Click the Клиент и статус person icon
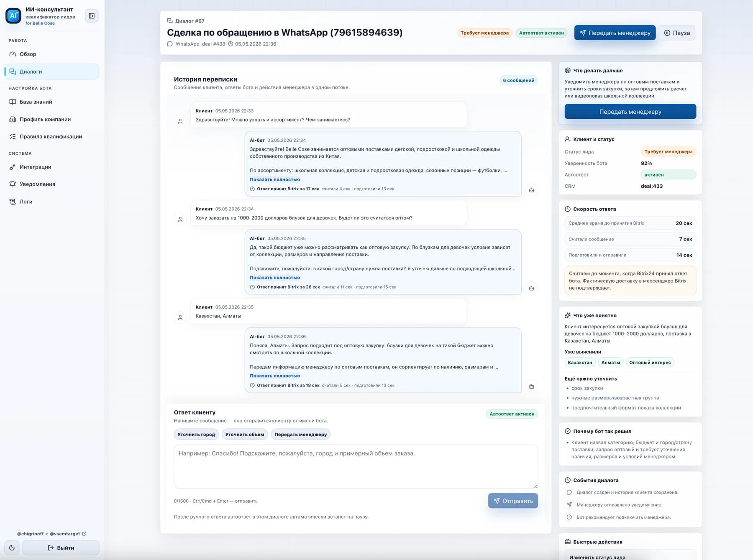 click(568, 139)
